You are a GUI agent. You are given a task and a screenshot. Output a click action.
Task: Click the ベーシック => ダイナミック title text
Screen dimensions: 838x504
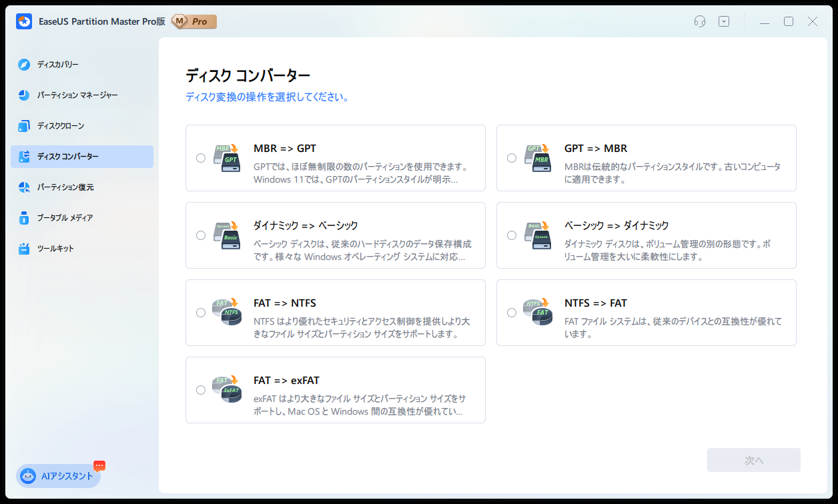(616, 225)
